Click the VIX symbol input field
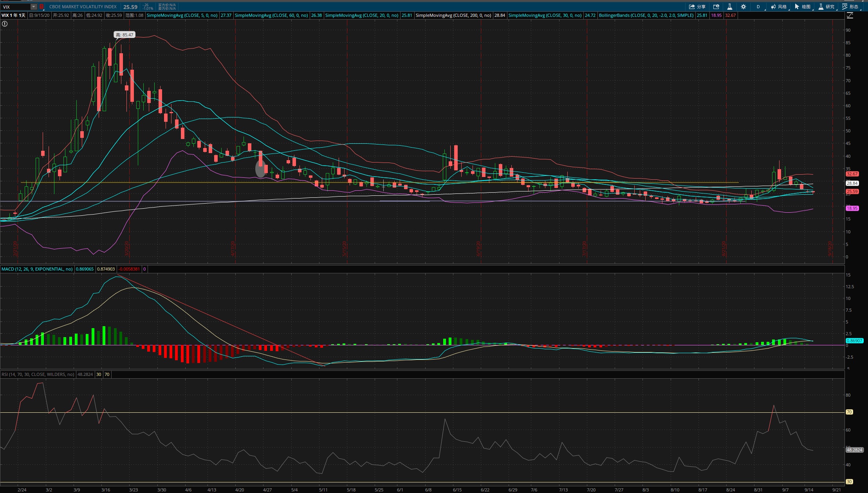This screenshot has width=868, height=493. (16, 7)
